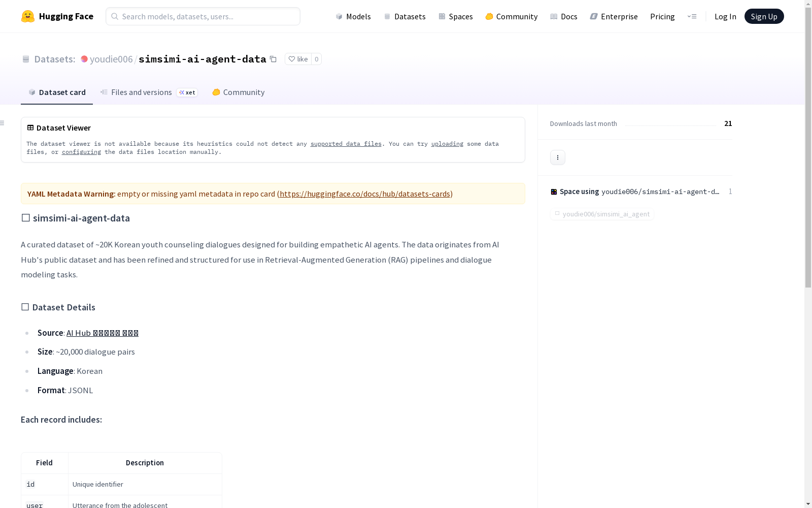The image size is (812, 508).
Task: Open the AI Hub source link
Action: pos(103,333)
